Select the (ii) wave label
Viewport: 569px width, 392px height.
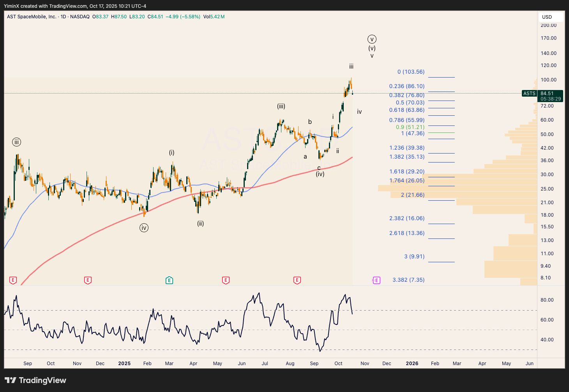[x=200, y=223]
